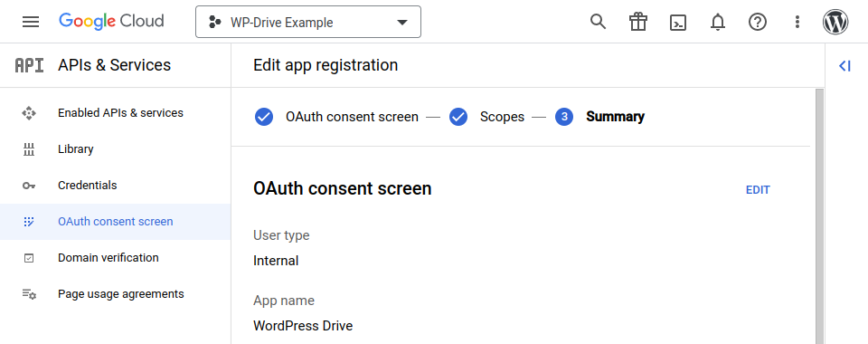Click the OAuth consent screen sidebar icon

pos(29,222)
